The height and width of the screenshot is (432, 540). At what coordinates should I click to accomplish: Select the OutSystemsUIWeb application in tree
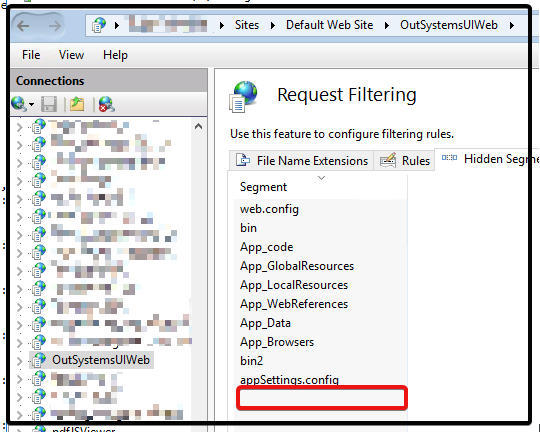101,360
